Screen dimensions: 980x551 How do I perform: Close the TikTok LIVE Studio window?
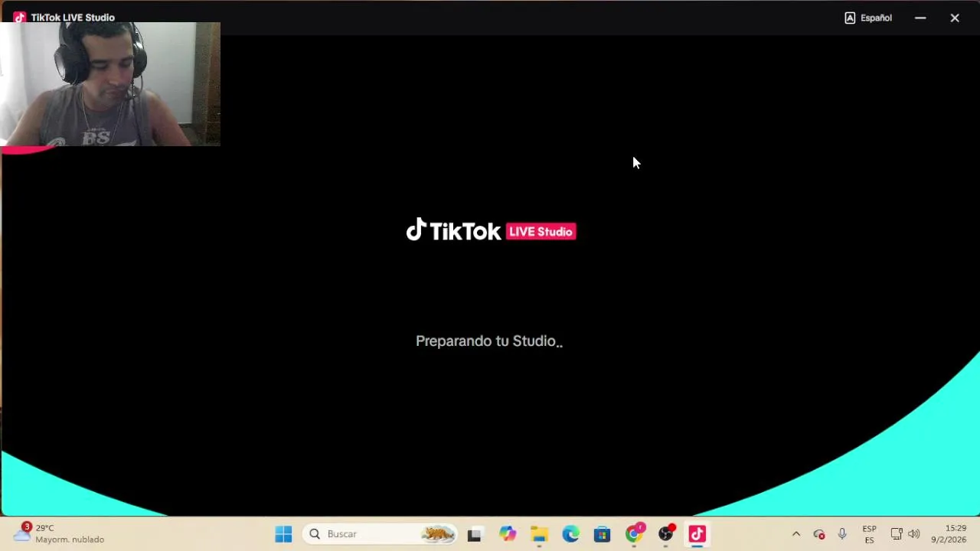(x=955, y=18)
